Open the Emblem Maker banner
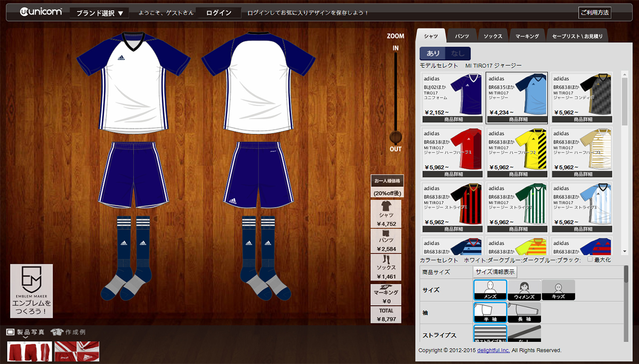Screen dimensions: 639x364 tap(31, 291)
